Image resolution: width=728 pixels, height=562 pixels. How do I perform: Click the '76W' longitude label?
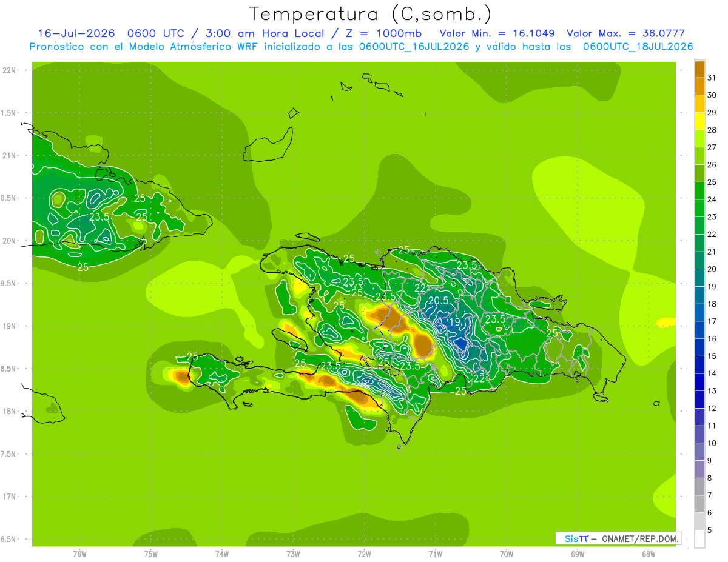point(79,554)
